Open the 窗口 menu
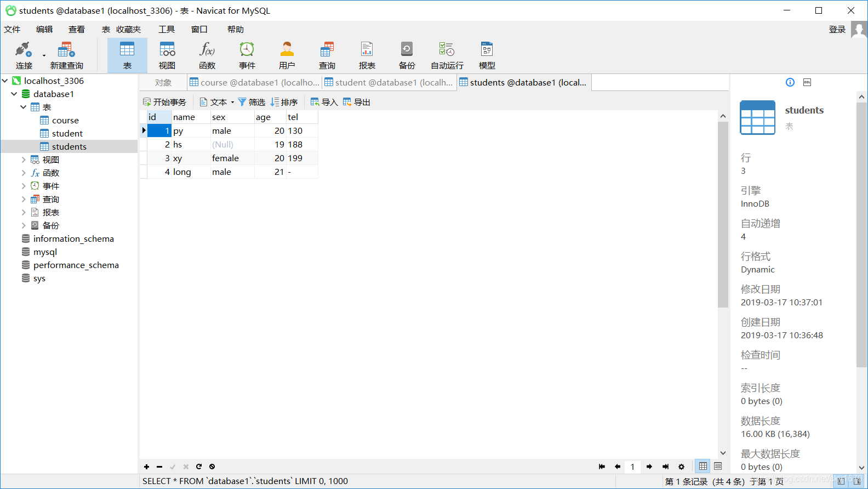The width and height of the screenshot is (868, 489). [199, 30]
